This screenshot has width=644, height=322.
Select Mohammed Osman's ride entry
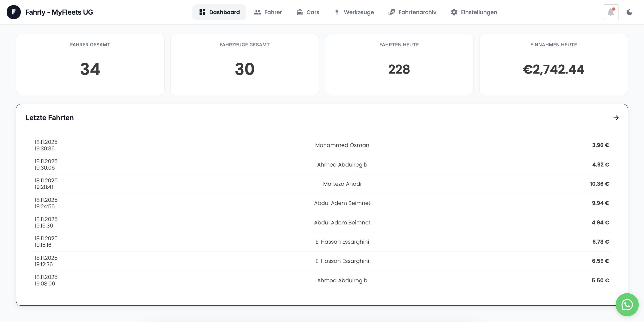pyautogui.click(x=322, y=145)
